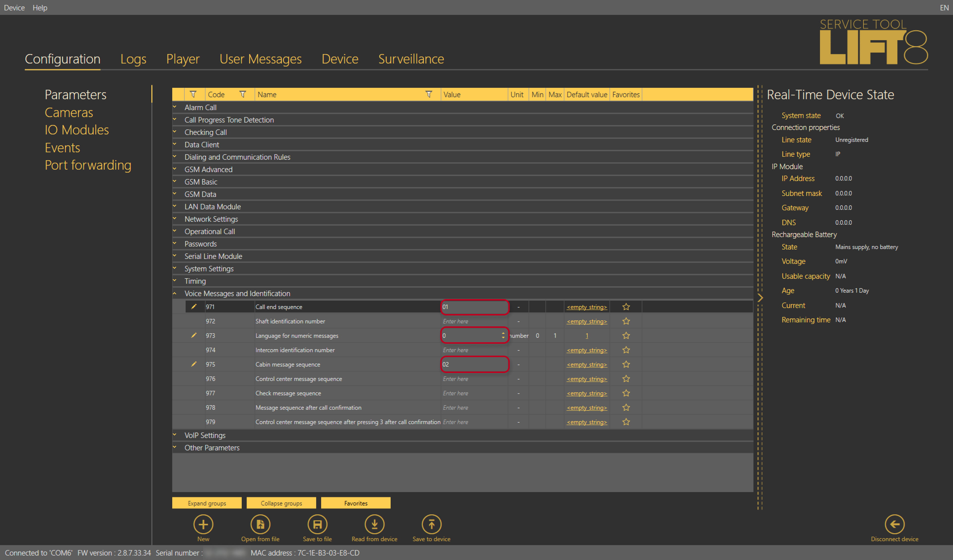Reset row 975 to default empty string

point(586,364)
